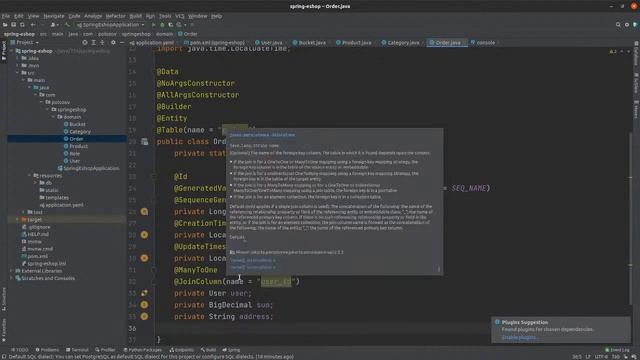
Task: Select Scratches and Consoles node
Action: pos(45,278)
